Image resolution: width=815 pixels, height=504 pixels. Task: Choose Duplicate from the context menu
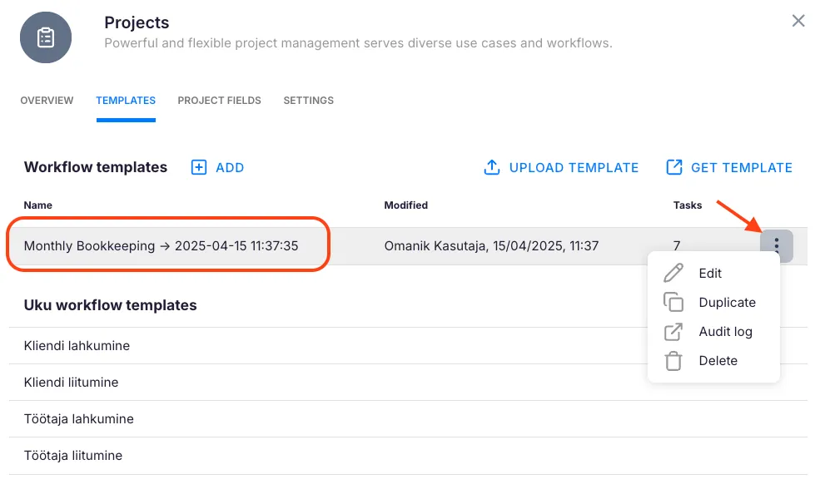(727, 303)
